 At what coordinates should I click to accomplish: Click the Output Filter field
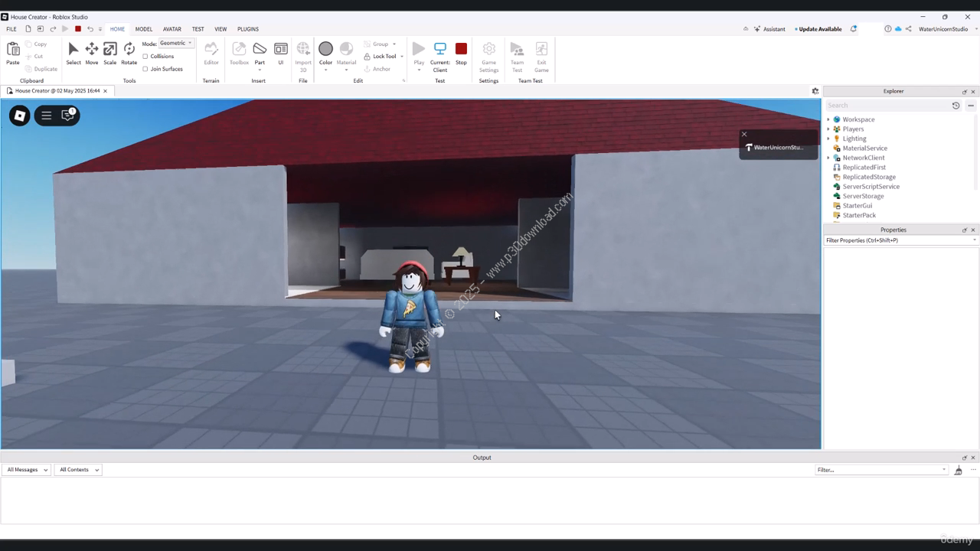[882, 470]
